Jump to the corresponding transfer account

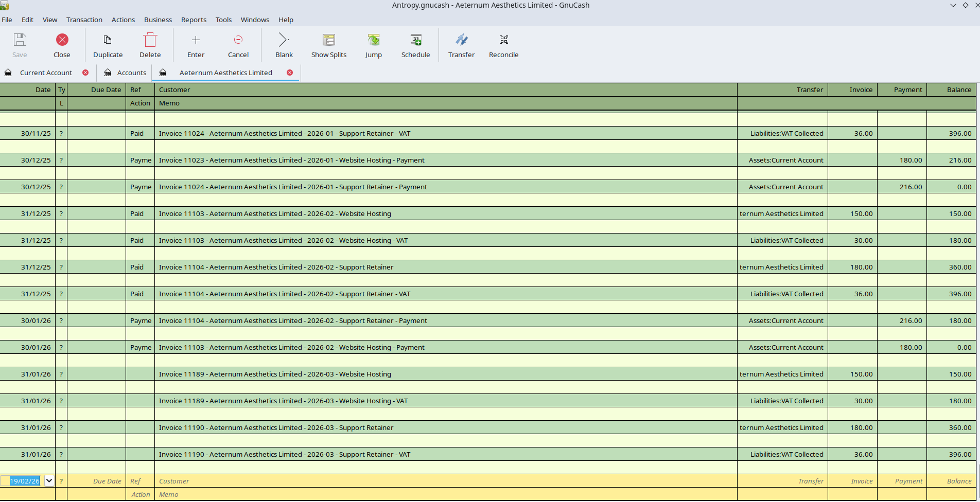point(373,45)
